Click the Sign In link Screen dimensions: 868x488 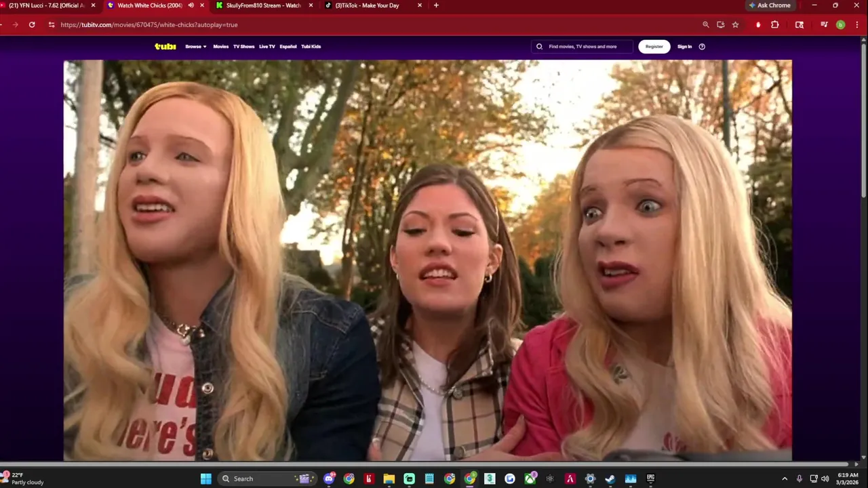click(685, 47)
